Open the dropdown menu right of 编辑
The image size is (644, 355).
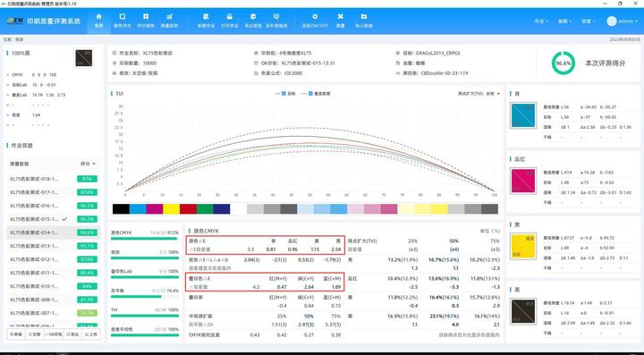589,21
